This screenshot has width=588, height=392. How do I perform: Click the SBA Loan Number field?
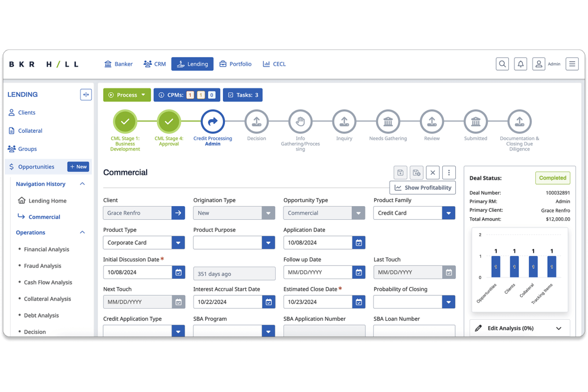414,331
